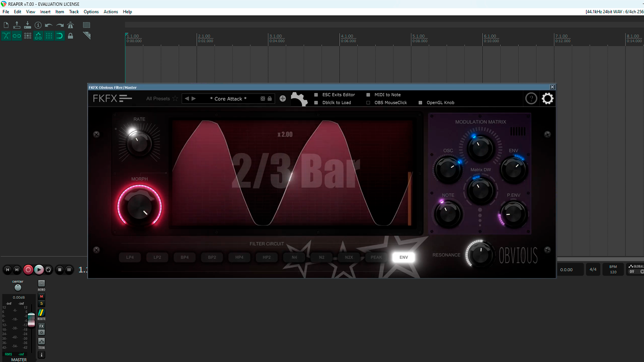644x362 pixels.
Task: Click the preset lock icon
Action: 270,99
